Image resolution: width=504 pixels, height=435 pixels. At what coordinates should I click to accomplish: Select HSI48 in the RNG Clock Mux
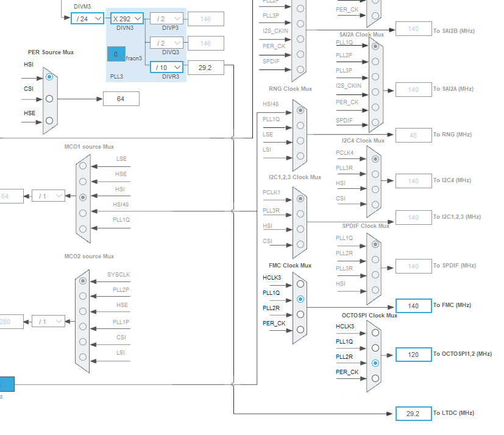[299, 110]
